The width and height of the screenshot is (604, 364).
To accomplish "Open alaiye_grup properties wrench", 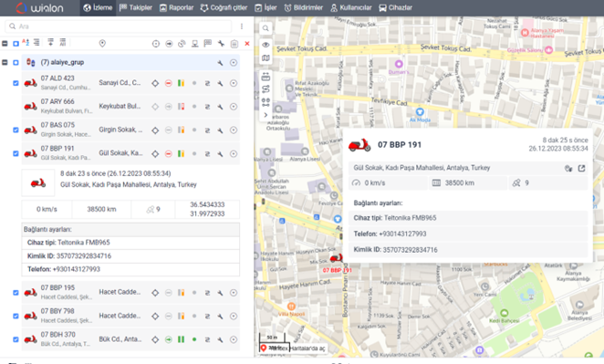I will coord(220,63).
